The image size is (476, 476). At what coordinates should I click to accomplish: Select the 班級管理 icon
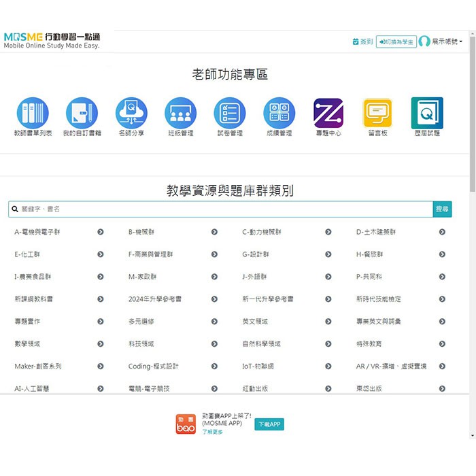click(180, 113)
